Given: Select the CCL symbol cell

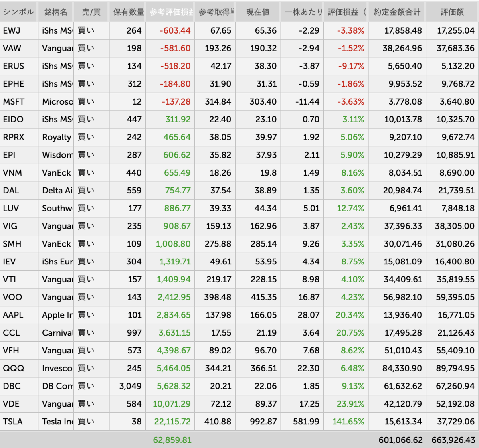Looking at the screenshot, I should click(19, 333).
